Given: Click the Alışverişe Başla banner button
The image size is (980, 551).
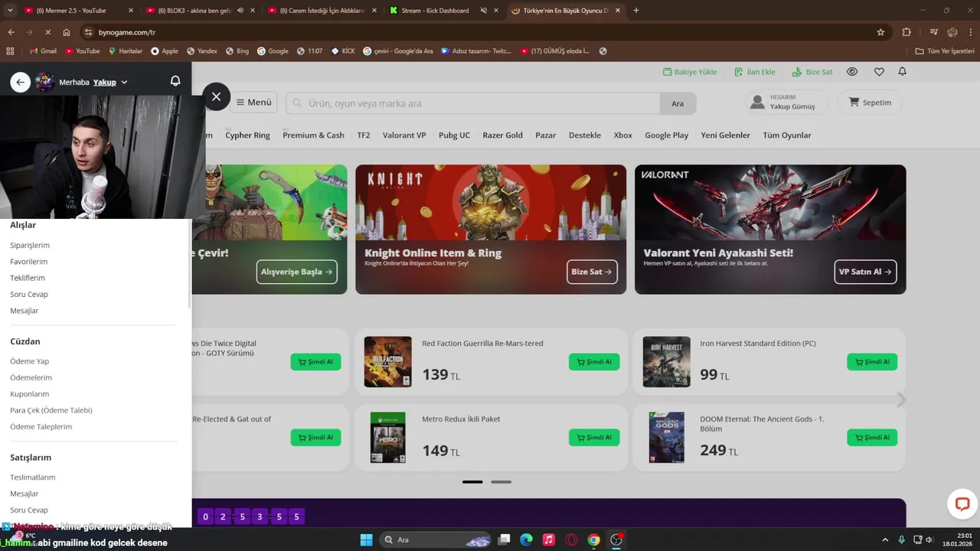Looking at the screenshot, I should point(296,272).
